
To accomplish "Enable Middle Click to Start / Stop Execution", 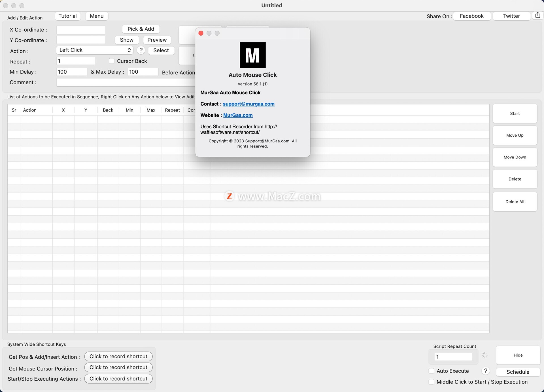I will pyautogui.click(x=431, y=382).
